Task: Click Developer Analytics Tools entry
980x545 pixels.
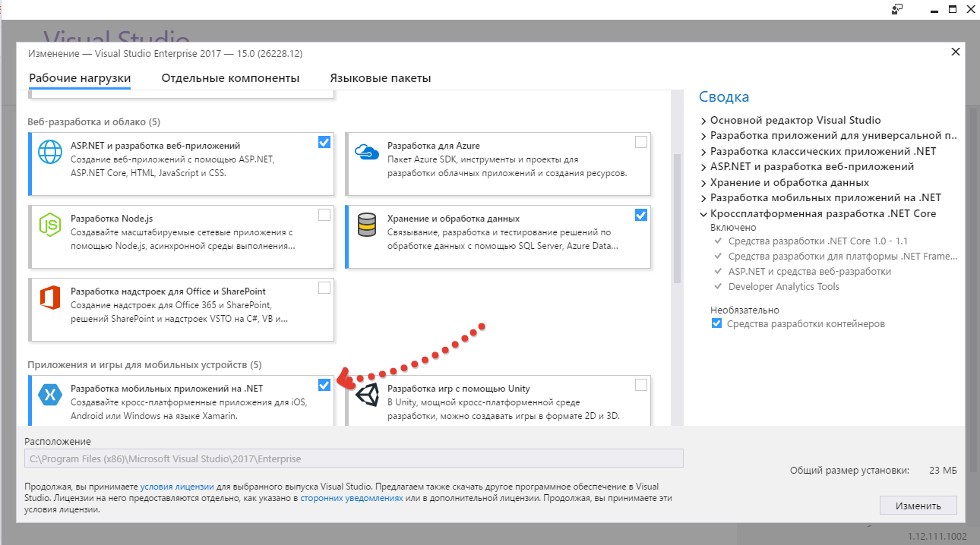Action: 783,287
